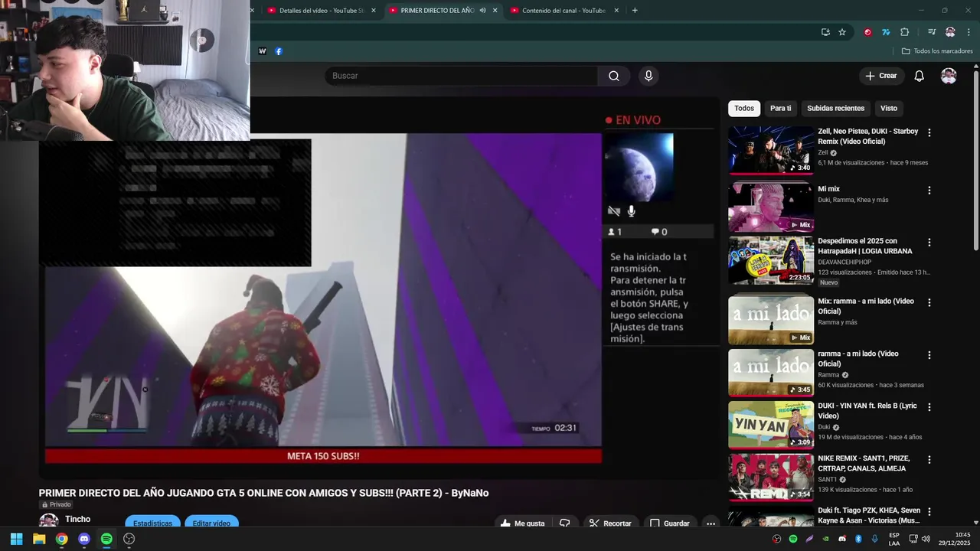This screenshot has height=551, width=980.
Task: Open the Tincho channel name
Action: point(77,519)
